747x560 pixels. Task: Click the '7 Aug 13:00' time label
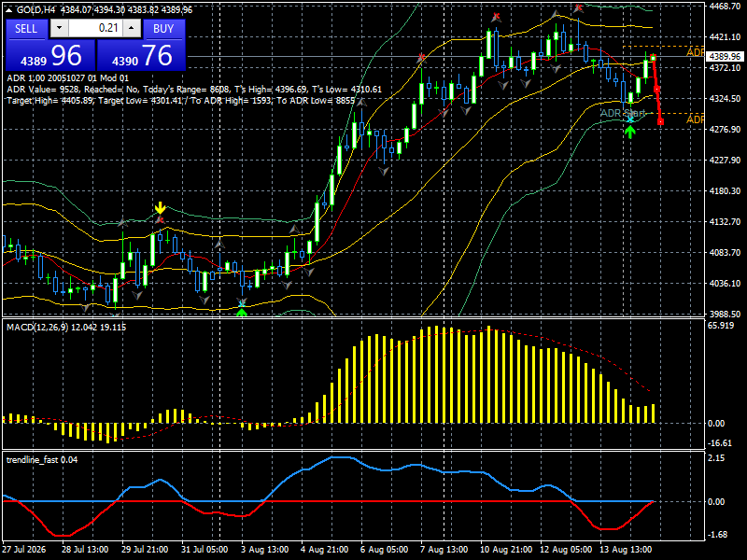coord(444,549)
